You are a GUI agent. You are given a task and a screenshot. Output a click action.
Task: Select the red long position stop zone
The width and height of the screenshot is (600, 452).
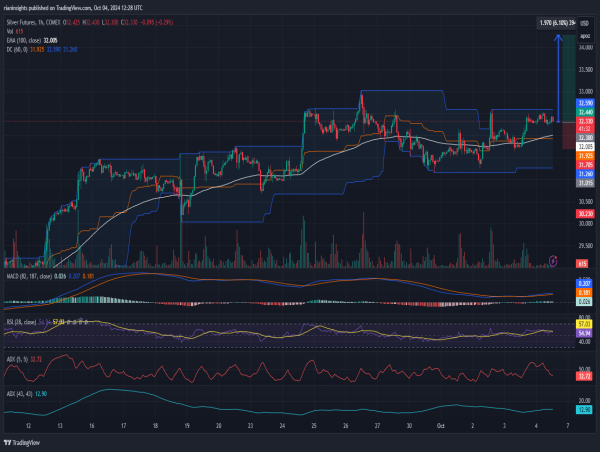tap(569, 135)
